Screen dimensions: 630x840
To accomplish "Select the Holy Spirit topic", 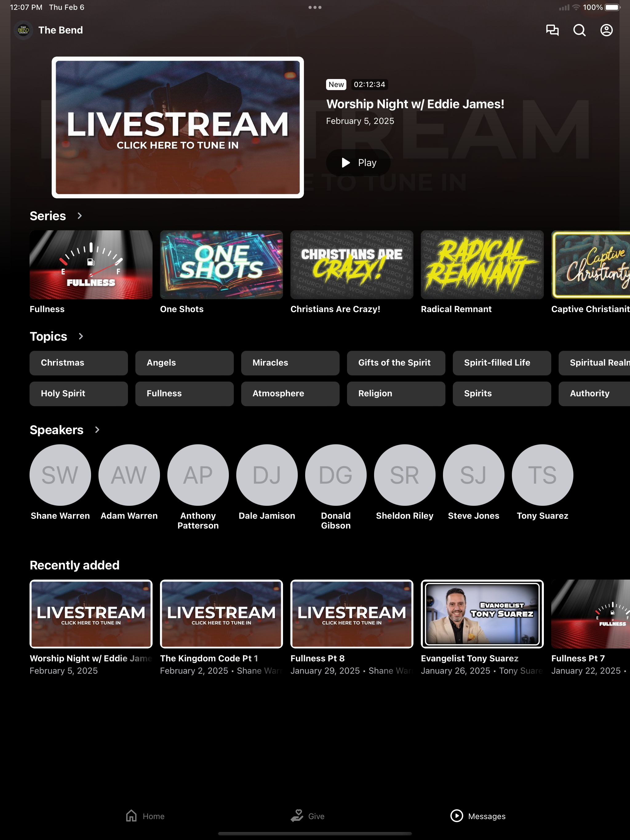I will [79, 394].
